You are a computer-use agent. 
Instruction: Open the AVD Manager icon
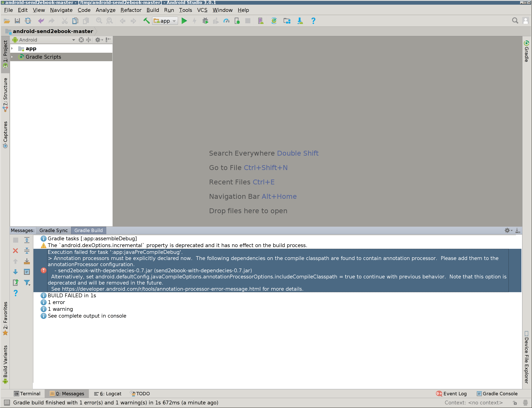click(260, 21)
